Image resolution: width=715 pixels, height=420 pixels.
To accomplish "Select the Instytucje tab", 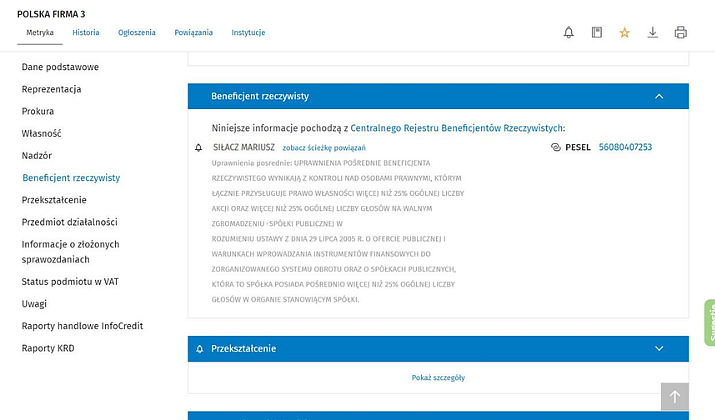I will click(x=248, y=33).
